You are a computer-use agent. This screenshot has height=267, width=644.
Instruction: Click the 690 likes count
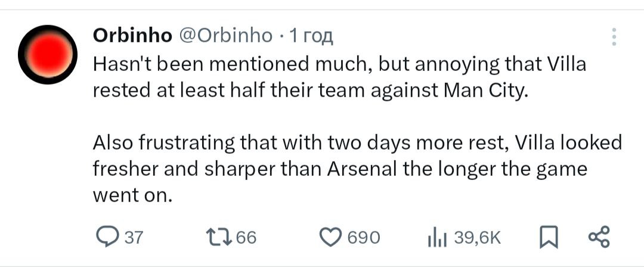pos(363,238)
